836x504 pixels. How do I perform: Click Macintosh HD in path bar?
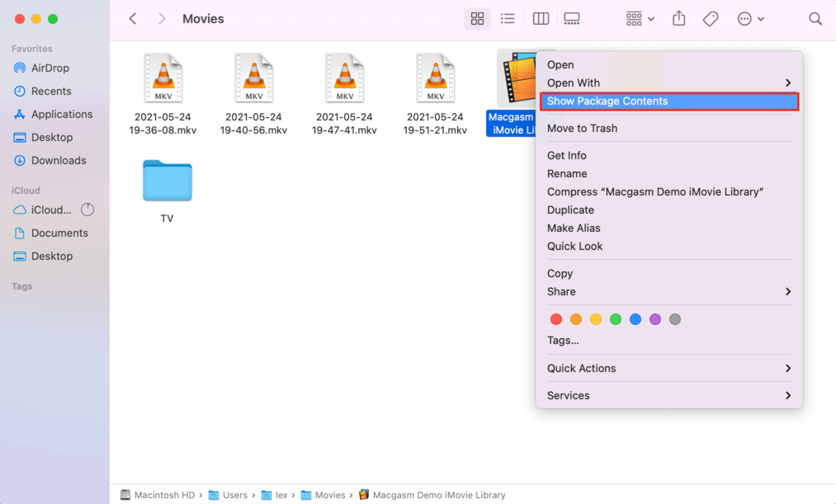click(158, 495)
